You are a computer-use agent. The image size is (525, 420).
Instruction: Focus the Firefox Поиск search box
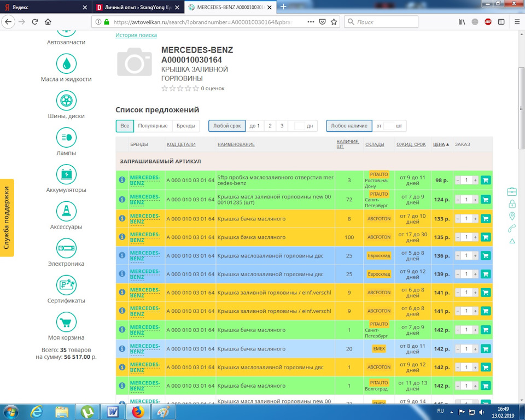(381, 22)
